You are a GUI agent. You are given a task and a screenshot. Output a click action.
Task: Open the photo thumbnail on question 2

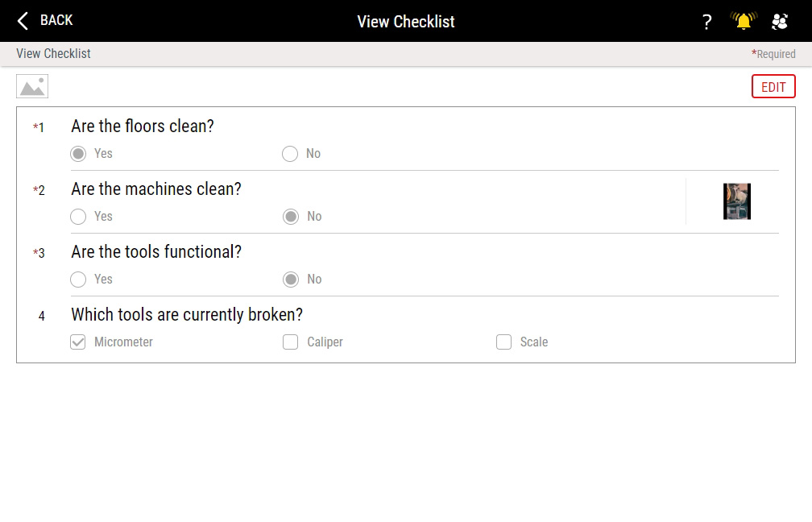[735, 201]
